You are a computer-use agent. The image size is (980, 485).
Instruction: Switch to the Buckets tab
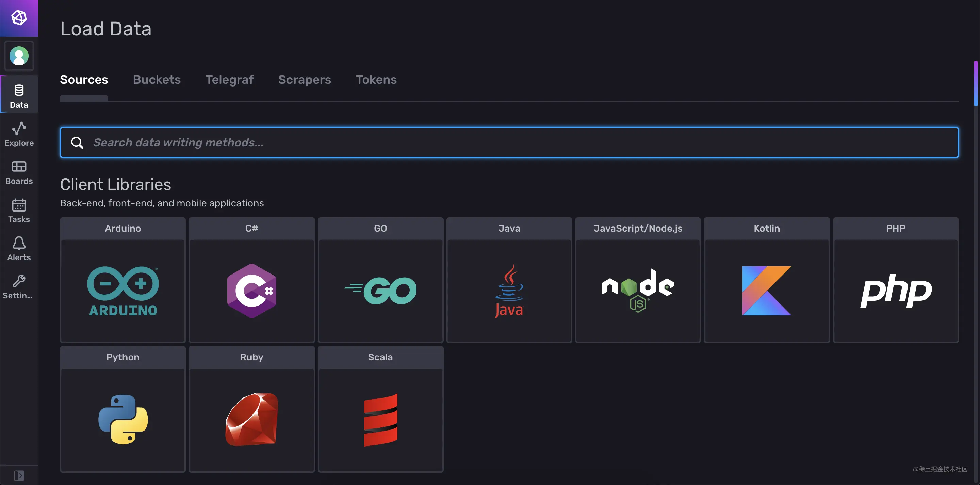pyautogui.click(x=157, y=80)
